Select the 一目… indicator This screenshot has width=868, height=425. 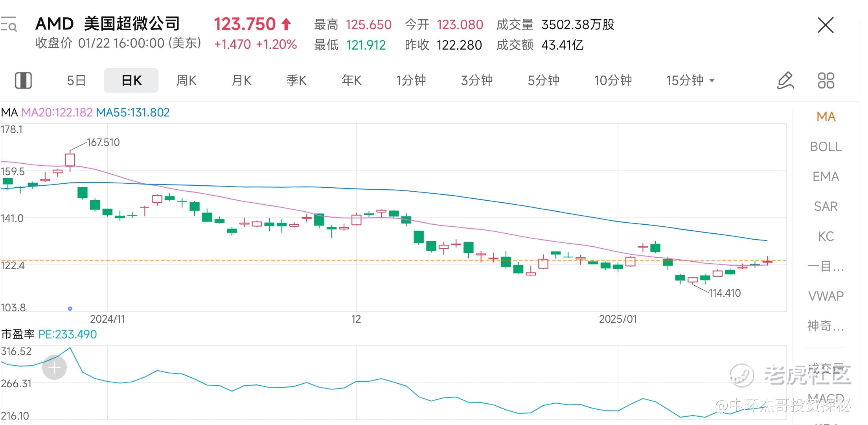point(826,266)
